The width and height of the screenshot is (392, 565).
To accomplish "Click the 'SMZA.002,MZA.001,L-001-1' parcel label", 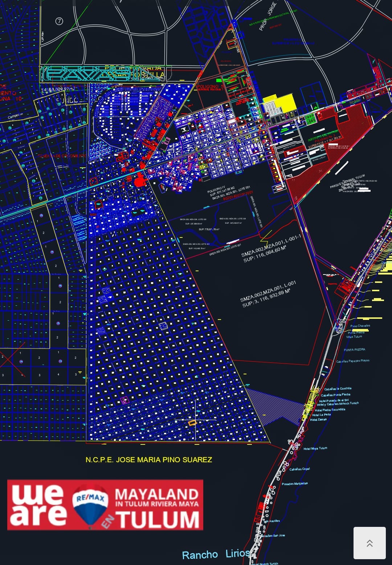I will (x=271, y=245).
